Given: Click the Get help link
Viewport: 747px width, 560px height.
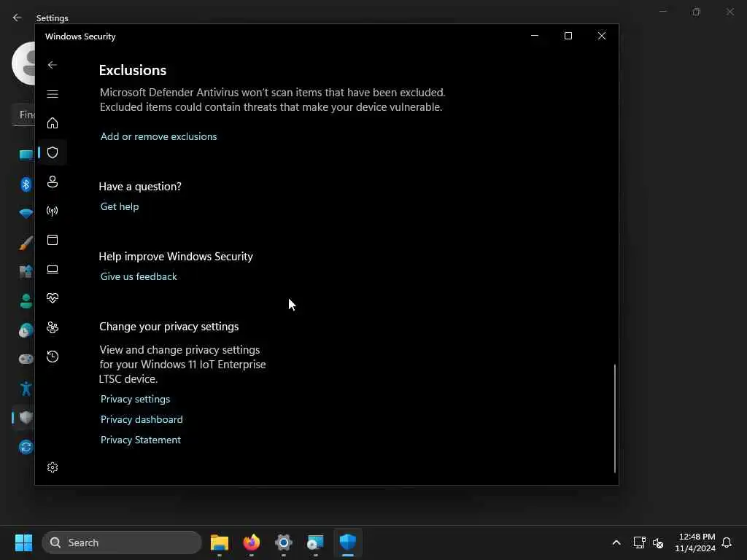Looking at the screenshot, I should pyautogui.click(x=120, y=206).
